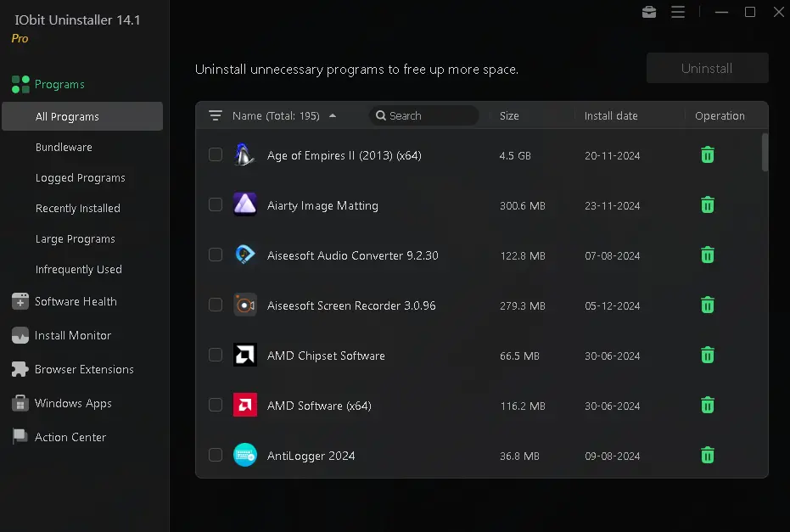Click the Aiseesoft Screen Recorder app icon

point(245,305)
